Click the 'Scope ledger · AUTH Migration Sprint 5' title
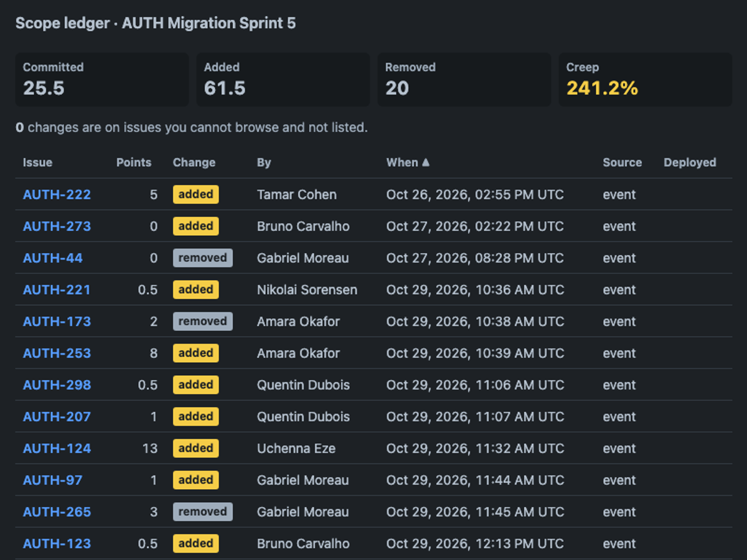 (x=156, y=24)
